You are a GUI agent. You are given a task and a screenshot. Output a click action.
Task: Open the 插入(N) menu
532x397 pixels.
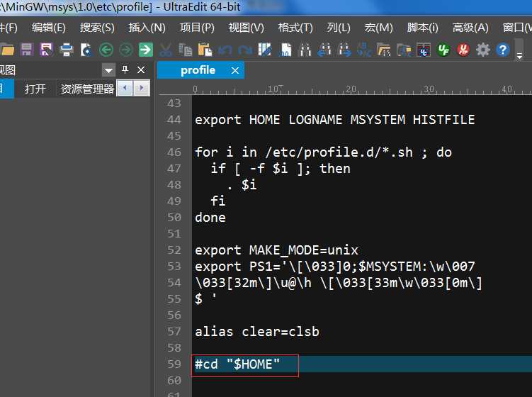147,28
